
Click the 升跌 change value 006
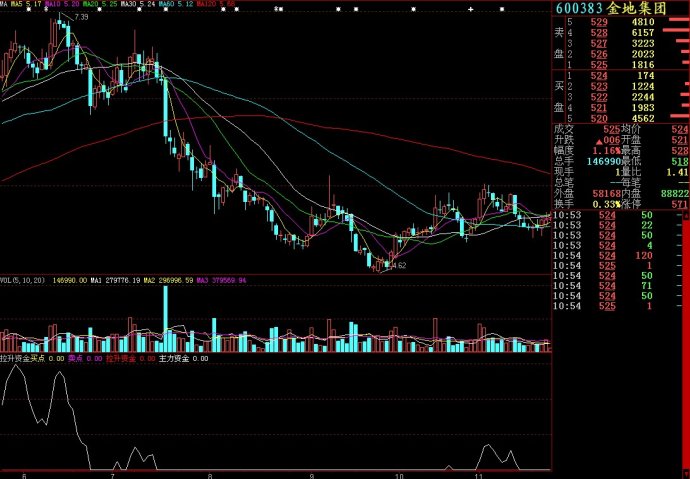pyautogui.click(x=612, y=140)
